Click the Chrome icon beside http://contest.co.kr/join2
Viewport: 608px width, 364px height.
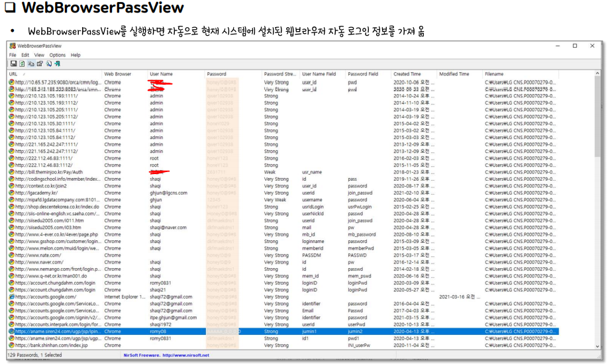(12, 186)
